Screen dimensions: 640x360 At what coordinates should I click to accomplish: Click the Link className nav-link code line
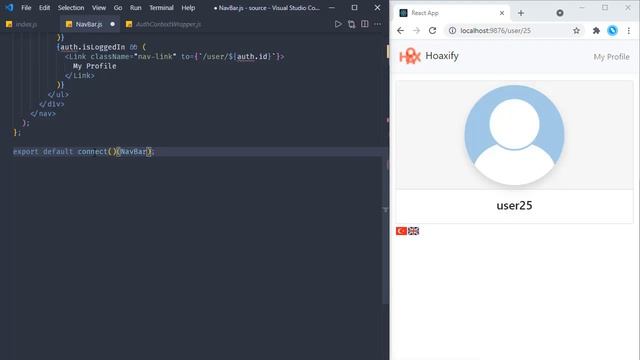(x=174, y=56)
